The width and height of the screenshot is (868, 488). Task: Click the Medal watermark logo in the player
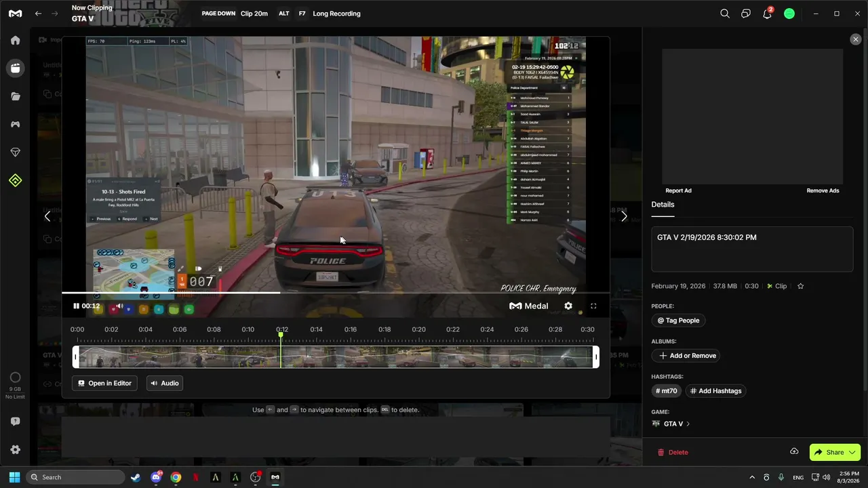(x=529, y=306)
